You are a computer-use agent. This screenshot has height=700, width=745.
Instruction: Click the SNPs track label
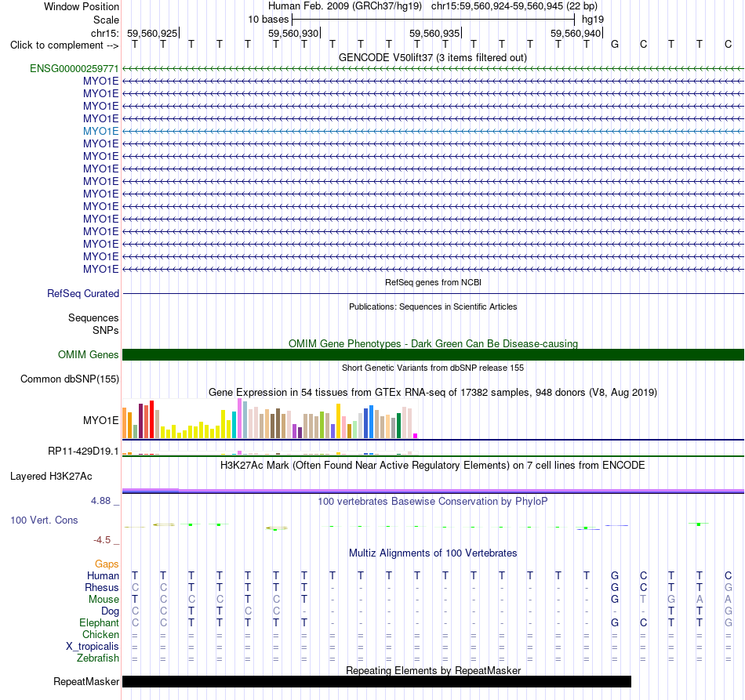(x=106, y=330)
